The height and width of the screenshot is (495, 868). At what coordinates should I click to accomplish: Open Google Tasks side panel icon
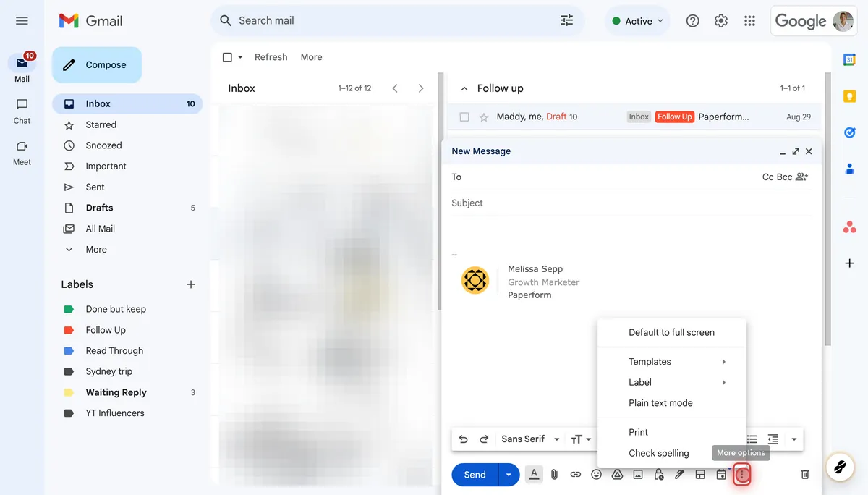click(849, 132)
